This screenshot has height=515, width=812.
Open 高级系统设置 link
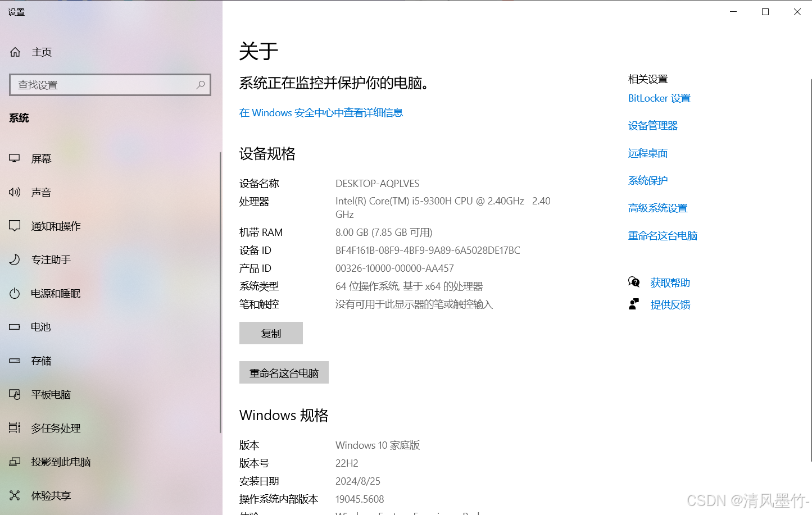coord(658,208)
